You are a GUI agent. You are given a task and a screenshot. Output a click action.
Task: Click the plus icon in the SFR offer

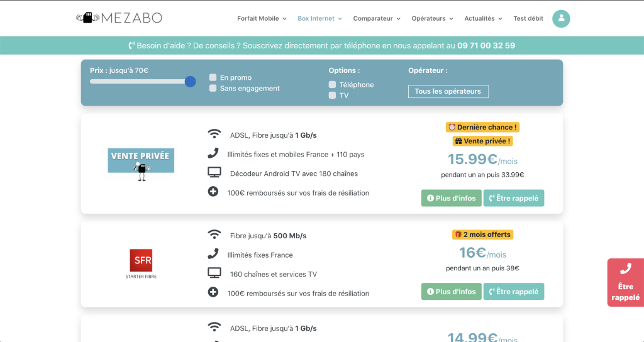tap(214, 292)
